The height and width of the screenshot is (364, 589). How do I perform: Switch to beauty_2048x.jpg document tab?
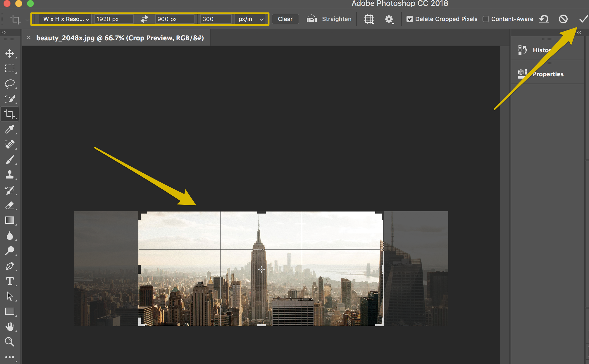pos(120,38)
